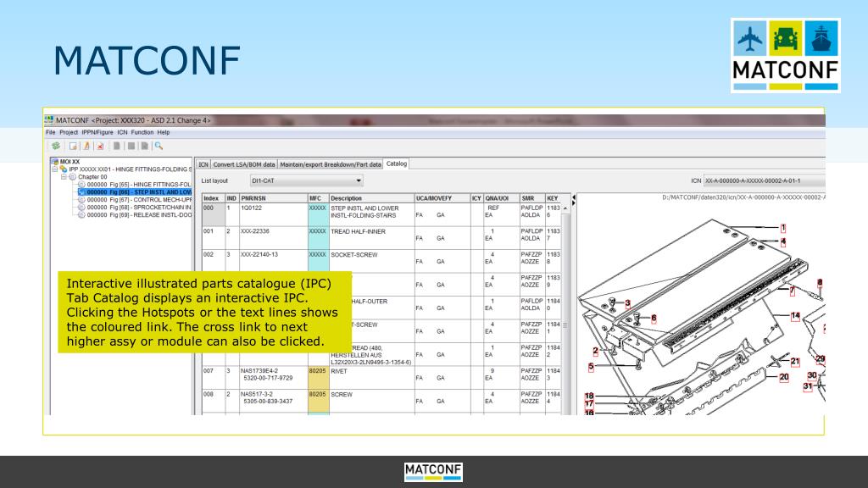Click the RIVET description cell
The width and height of the screenshot is (868, 488).
371,377
